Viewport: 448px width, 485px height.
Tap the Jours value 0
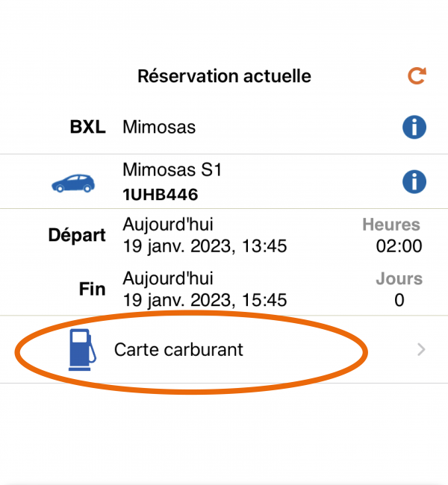pos(399,300)
